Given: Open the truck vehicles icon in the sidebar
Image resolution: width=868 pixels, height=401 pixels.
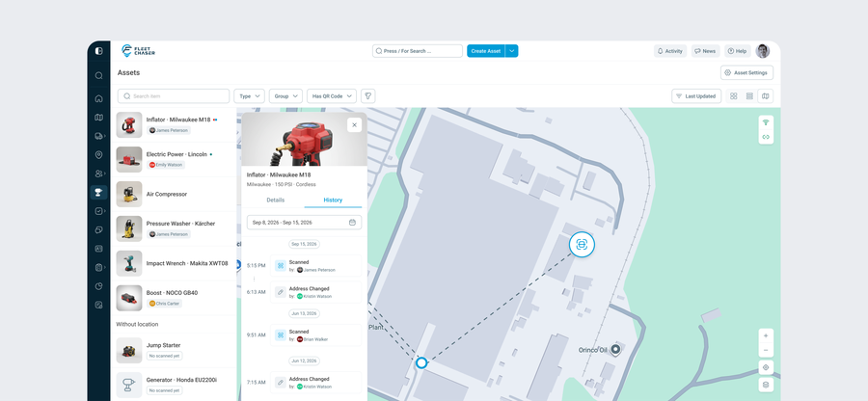Looking at the screenshot, I should [98, 136].
